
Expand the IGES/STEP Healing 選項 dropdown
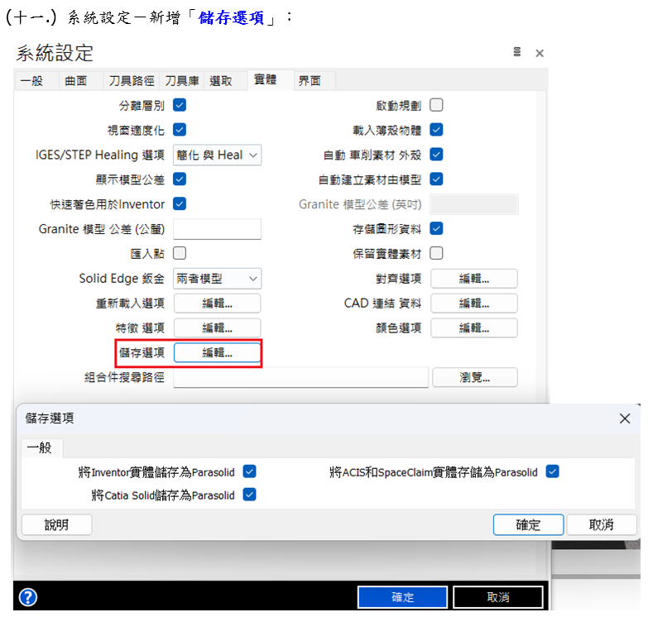pos(218,155)
